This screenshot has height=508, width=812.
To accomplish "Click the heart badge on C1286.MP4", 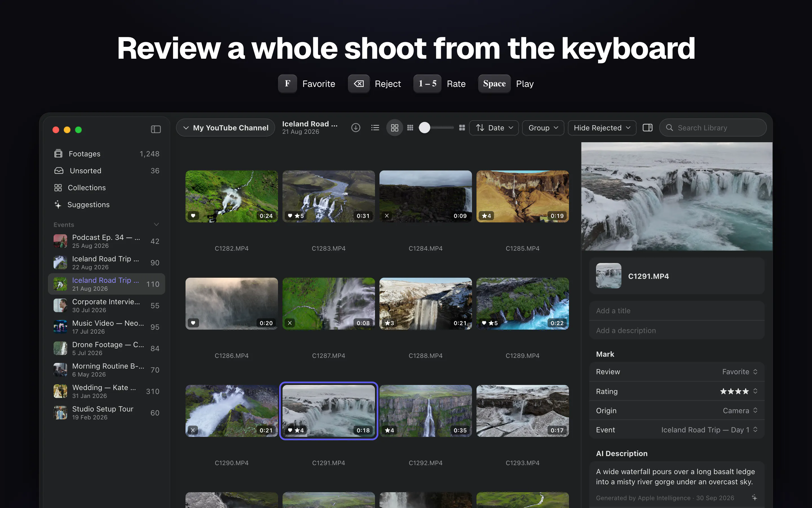I will click(x=193, y=323).
